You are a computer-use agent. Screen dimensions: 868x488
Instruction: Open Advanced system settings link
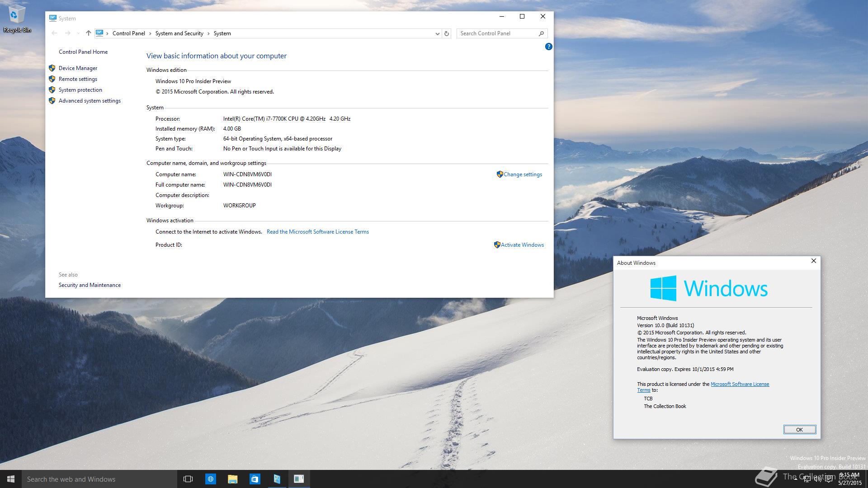tap(90, 101)
